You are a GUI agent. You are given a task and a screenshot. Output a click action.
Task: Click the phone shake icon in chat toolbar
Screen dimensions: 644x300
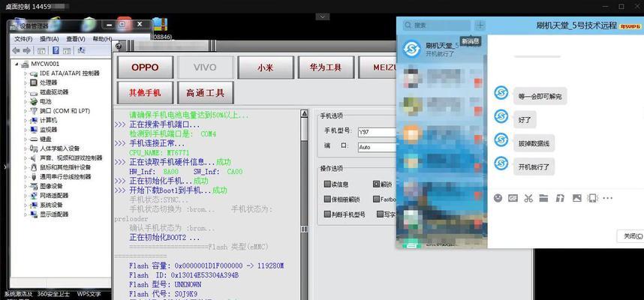pyautogui.click(x=592, y=198)
